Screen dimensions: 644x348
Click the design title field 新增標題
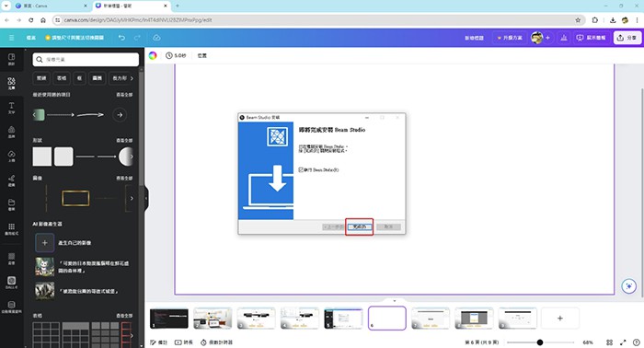tap(474, 38)
